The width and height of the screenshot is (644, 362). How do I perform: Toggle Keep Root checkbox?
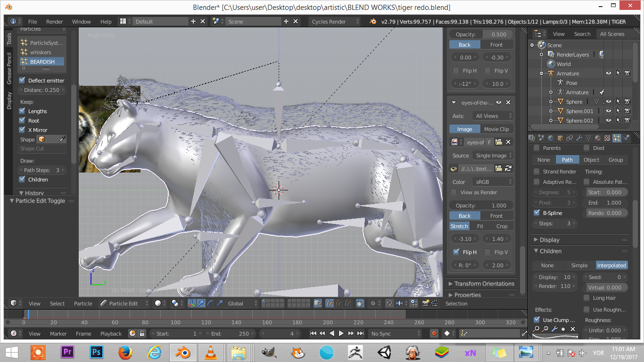[x=22, y=120]
